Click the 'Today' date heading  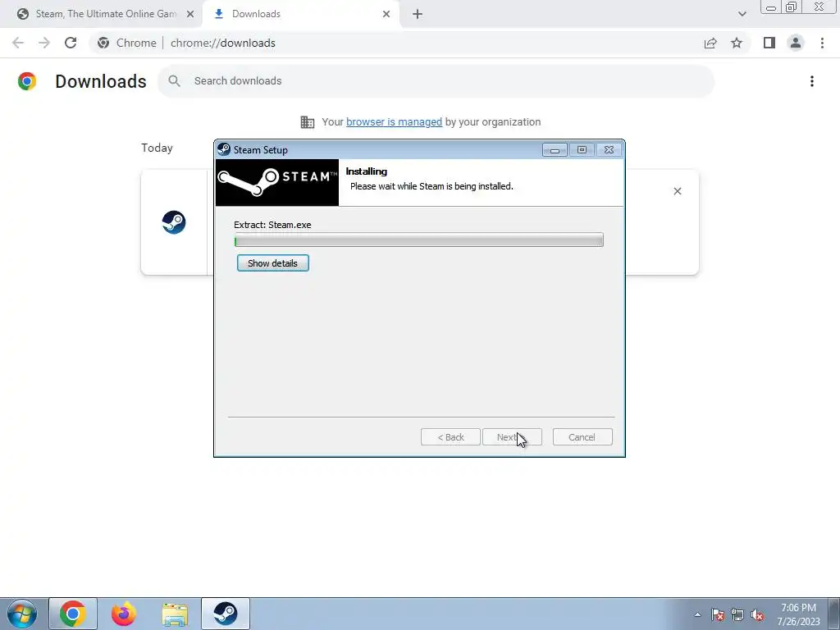point(157,148)
